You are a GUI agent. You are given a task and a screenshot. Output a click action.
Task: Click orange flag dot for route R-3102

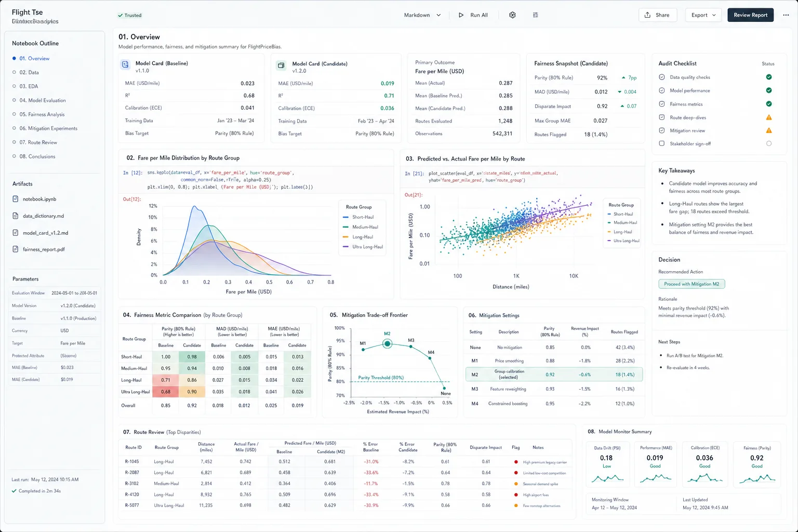516,484
